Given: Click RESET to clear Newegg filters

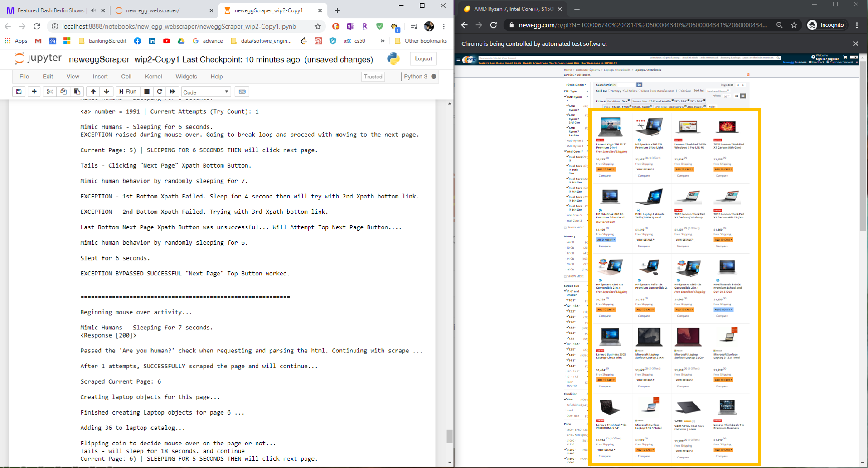Looking at the screenshot, I should [x=712, y=106].
